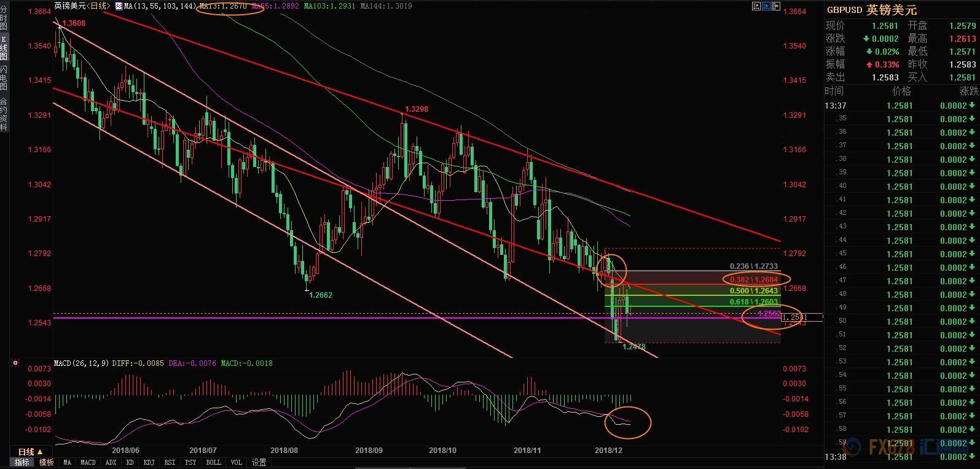
Task: Open 合约资料 in the left sidebar
Action: (x=4, y=114)
